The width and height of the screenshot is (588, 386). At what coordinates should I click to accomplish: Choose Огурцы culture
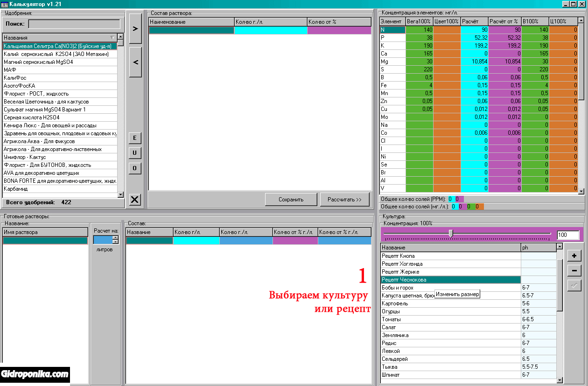[451, 311]
